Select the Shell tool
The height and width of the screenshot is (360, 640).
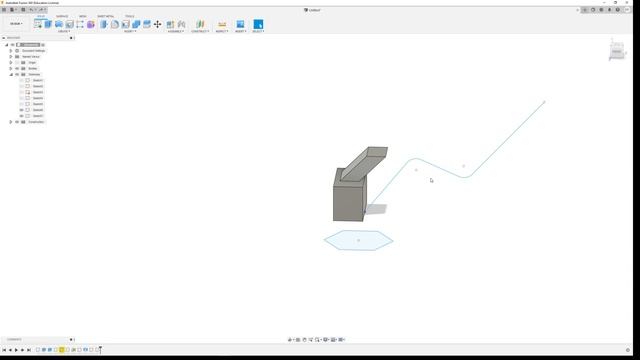(126, 24)
